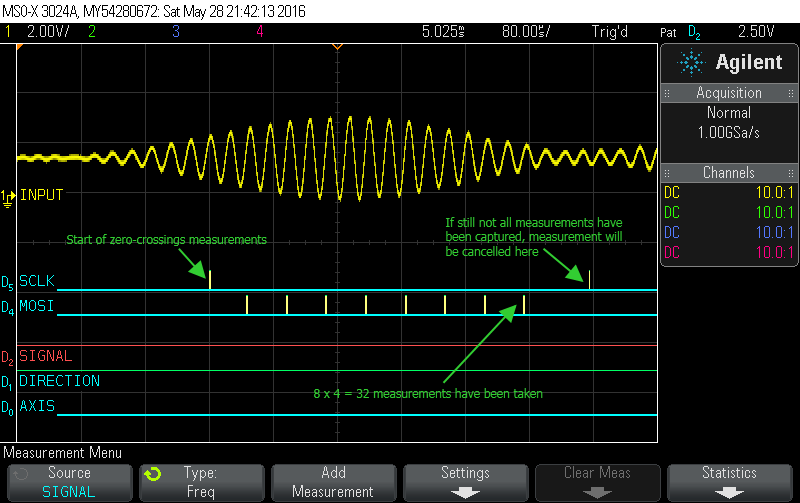
Task: Expand the Statistics softkey menu
Action: point(729,481)
